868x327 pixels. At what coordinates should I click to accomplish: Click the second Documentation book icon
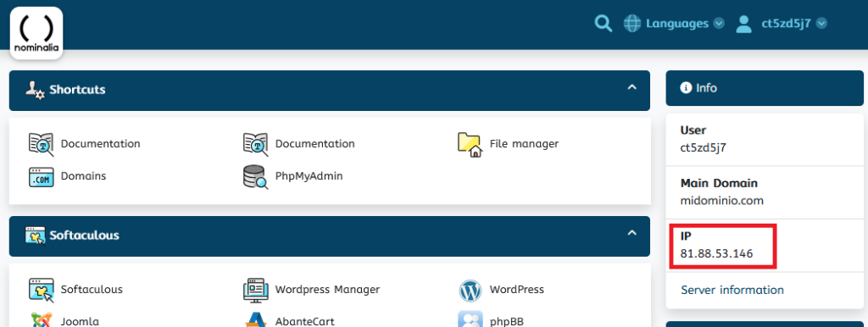[256, 144]
